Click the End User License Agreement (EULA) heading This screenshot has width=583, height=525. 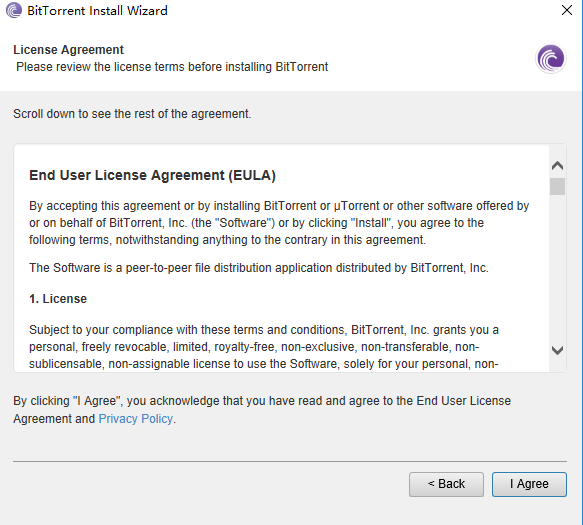(x=152, y=175)
